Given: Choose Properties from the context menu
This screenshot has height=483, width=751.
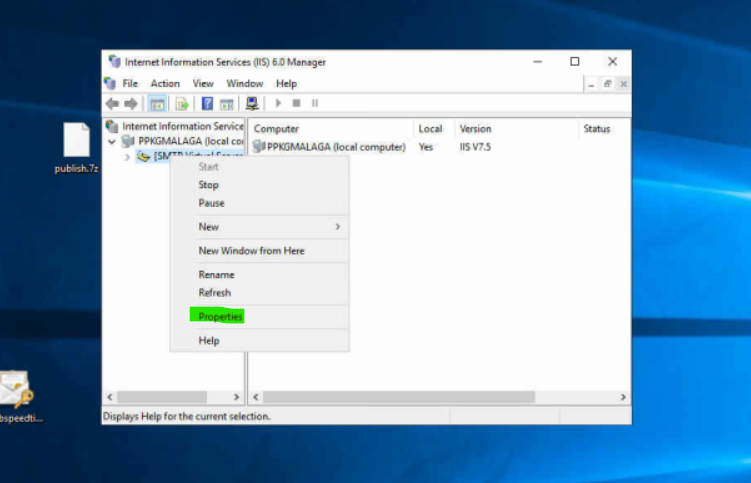Looking at the screenshot, I should 220,316.
